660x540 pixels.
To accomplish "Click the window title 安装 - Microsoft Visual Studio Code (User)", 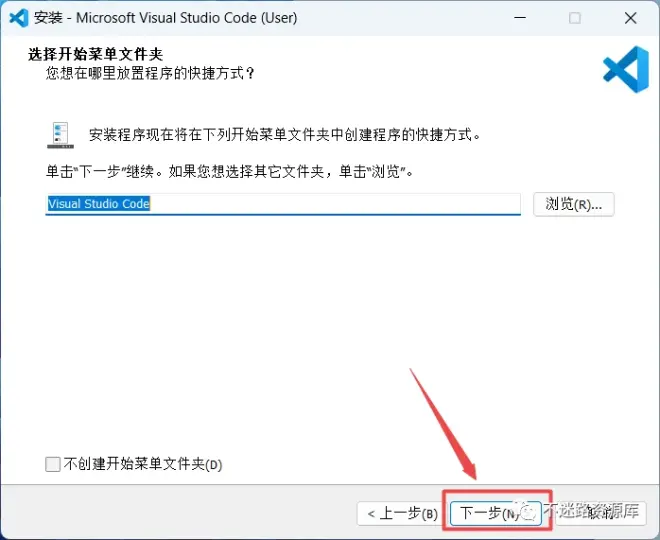I will point(166,18).
